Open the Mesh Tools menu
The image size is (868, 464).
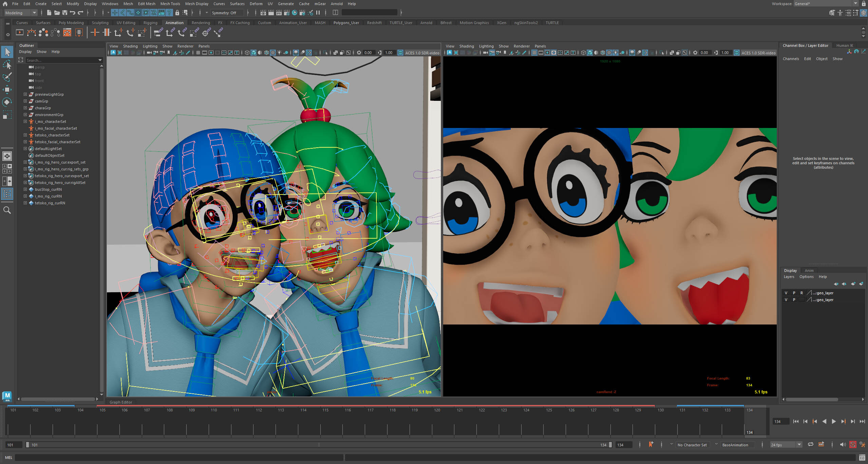[x=170, y=4]
